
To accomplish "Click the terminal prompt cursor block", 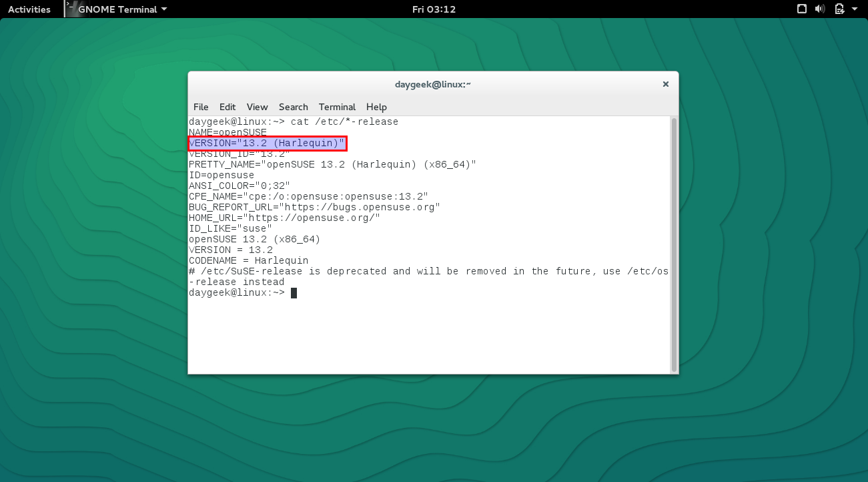I will pyautogui.click(x=294, y=292).
